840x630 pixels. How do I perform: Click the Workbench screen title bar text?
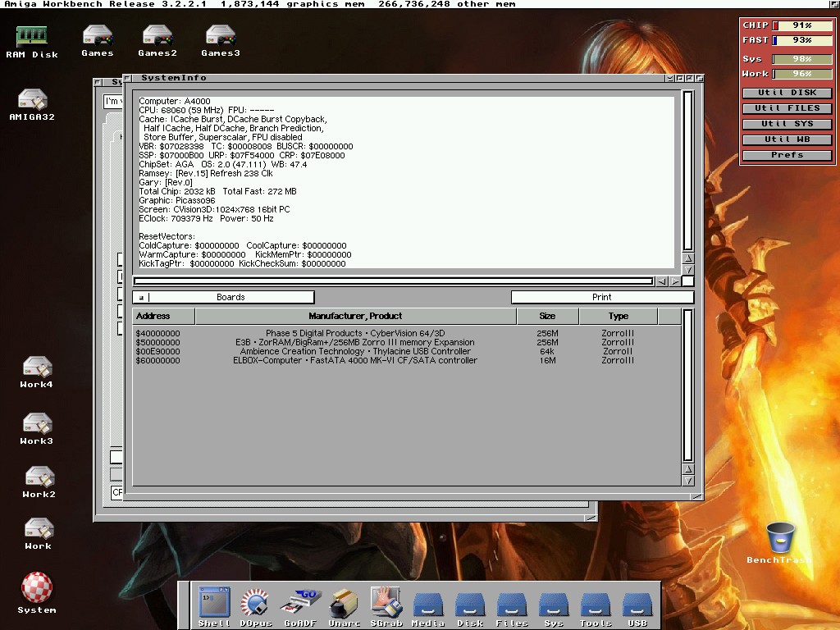pyautogui.click(x=260, y=4)
